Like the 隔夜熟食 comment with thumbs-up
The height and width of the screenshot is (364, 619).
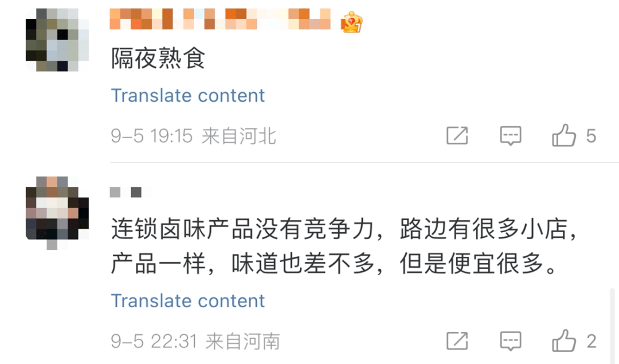pos(563,136)
